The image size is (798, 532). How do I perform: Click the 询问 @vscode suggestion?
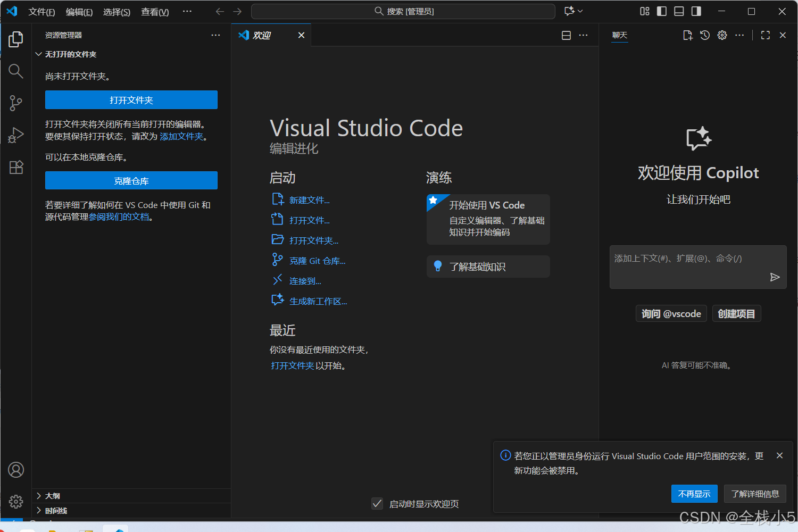point(671,314)
